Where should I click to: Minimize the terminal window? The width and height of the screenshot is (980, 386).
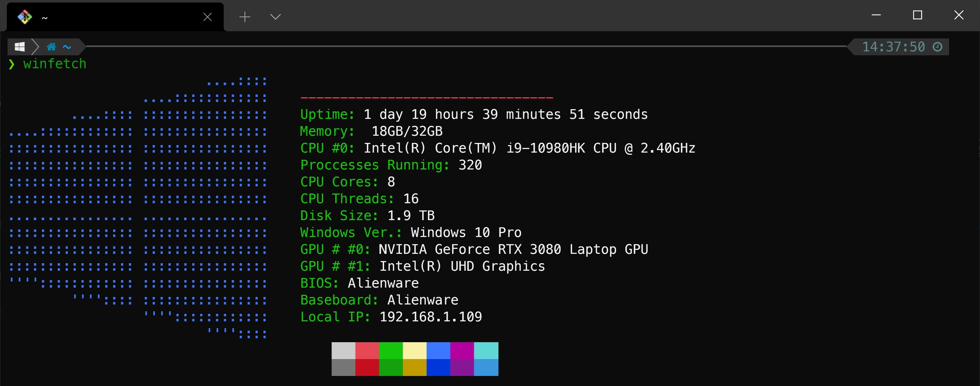point(876,15)
